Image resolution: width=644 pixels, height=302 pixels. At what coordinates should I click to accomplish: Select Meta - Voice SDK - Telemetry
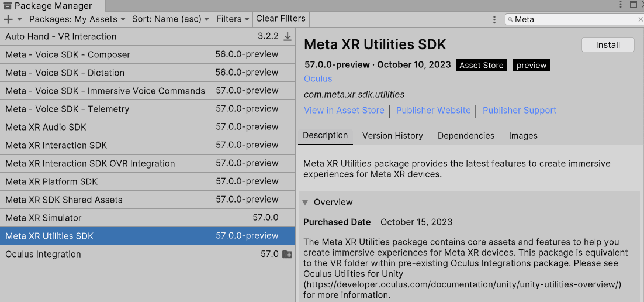(147, 109)
